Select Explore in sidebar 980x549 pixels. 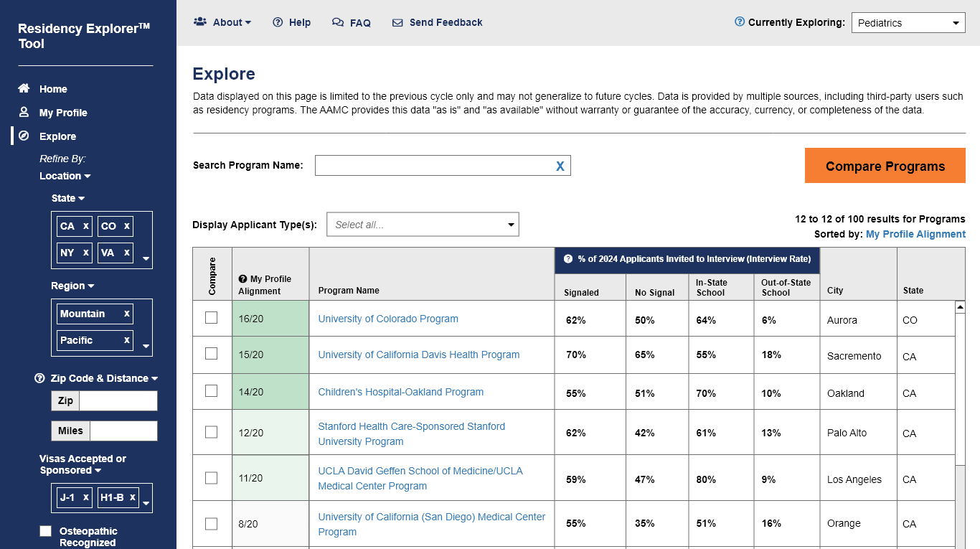pos(57,136)
